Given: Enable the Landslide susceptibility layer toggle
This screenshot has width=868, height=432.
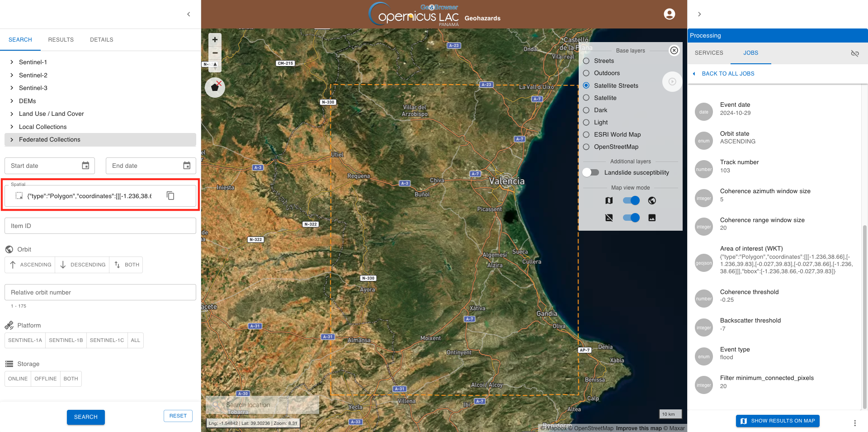Looking at the screenshot, I should point(590,172).
